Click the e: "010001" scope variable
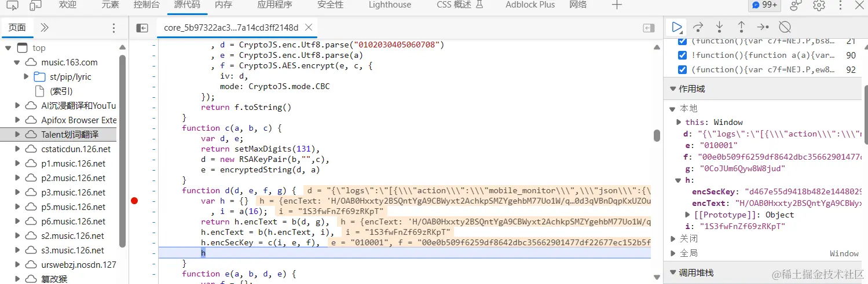 (x=710, y=145)
